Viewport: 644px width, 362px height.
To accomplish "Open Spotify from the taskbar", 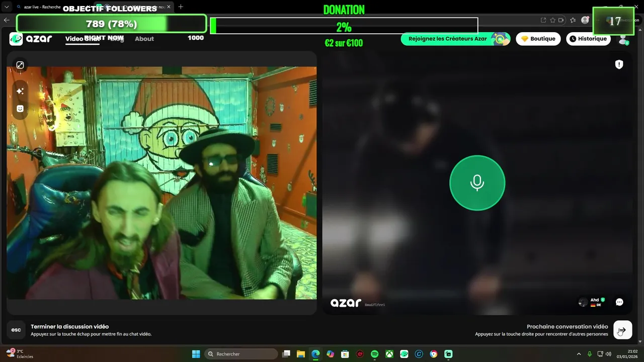I will coord(374,354).
